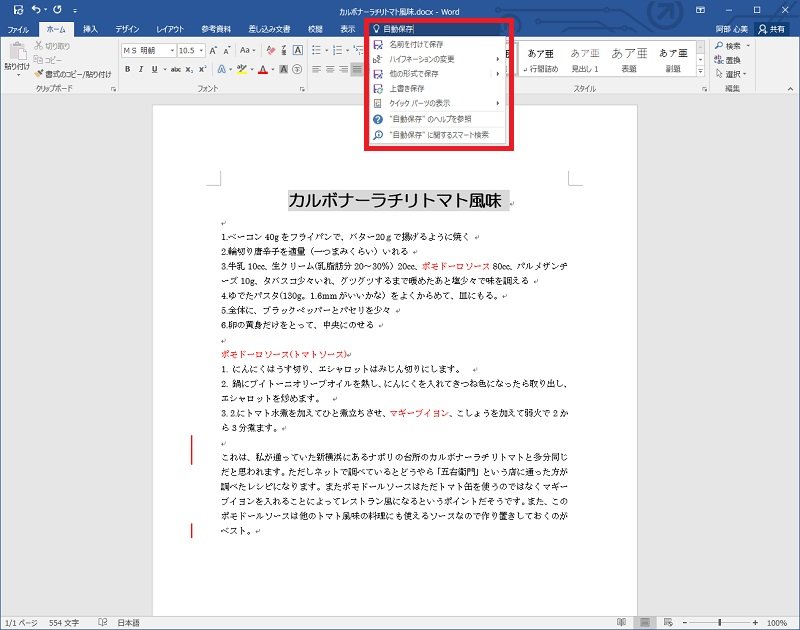800x630 pixels.
Task: Click the 自動保存 Tell Me search box
Action: pyautogui.click(x=439, y=29)
